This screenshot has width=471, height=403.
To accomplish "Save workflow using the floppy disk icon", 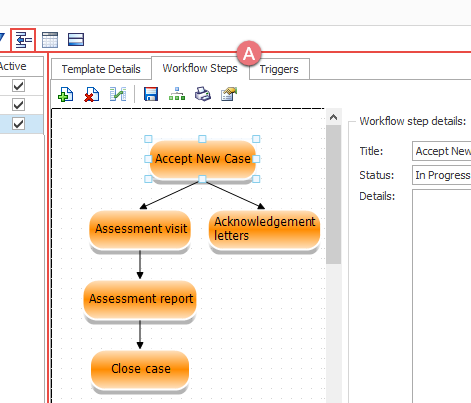I will coord(151,94).
